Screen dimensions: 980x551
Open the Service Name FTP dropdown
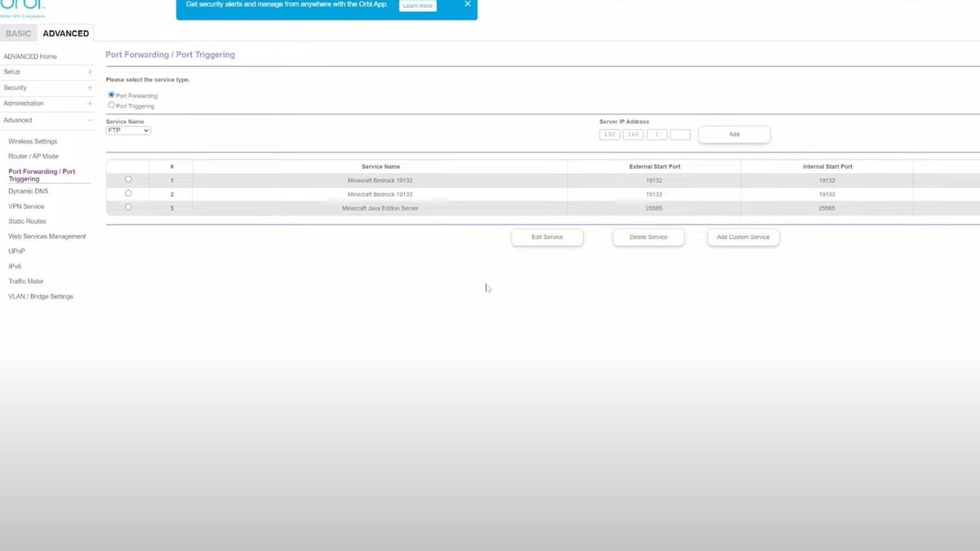click(x=128, y=131)
